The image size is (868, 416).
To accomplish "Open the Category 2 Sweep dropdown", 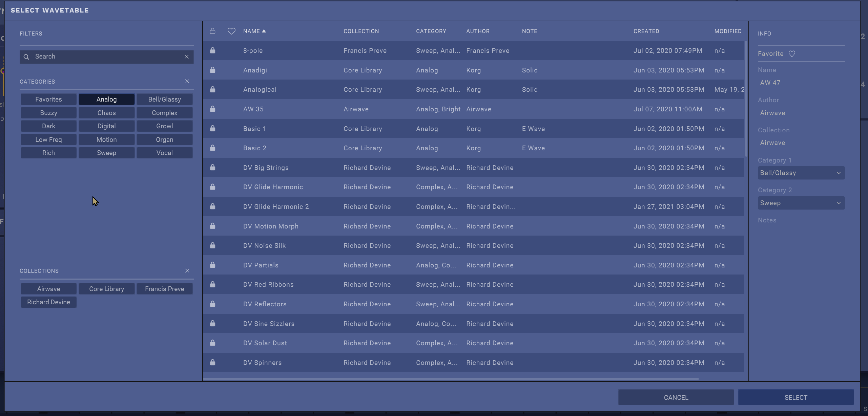I will [x=801, y=203].
